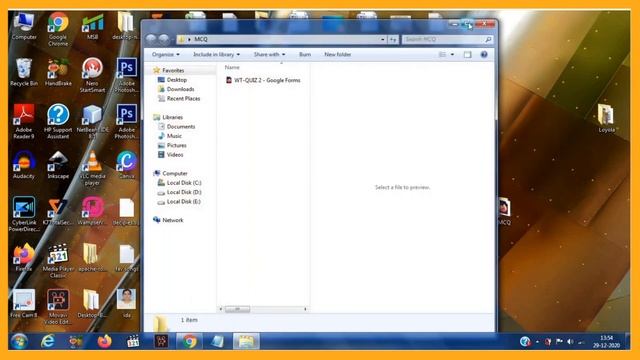Open Audacity from desktop
This screenshot has height=360, width=640.
(24, 165)
